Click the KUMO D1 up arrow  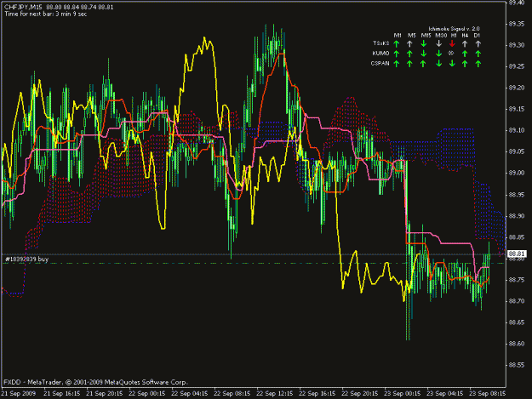coord(478,54)
